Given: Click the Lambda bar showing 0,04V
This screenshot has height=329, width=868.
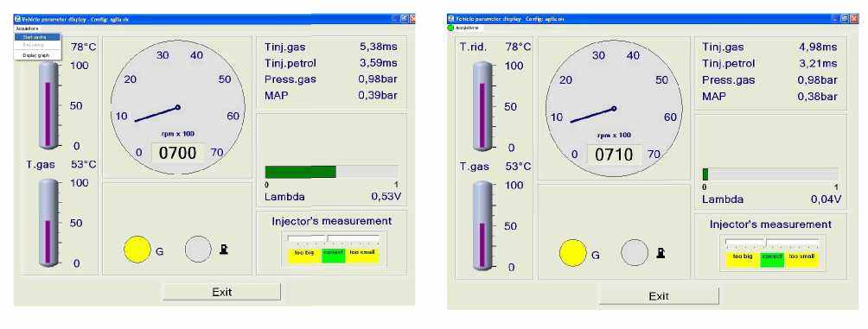Looking at the screenshot, I should [x=769, y=174].
